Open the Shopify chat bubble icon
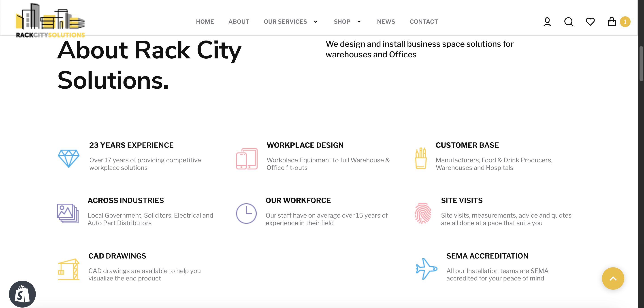644x308 pixels. pyautogui.click(x=22, y=294)
